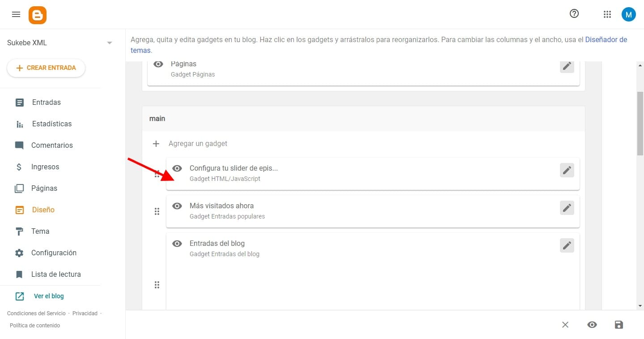
Task: Click the save floppy disk icon
Action: pyautogui.click(x=619, y=325)
